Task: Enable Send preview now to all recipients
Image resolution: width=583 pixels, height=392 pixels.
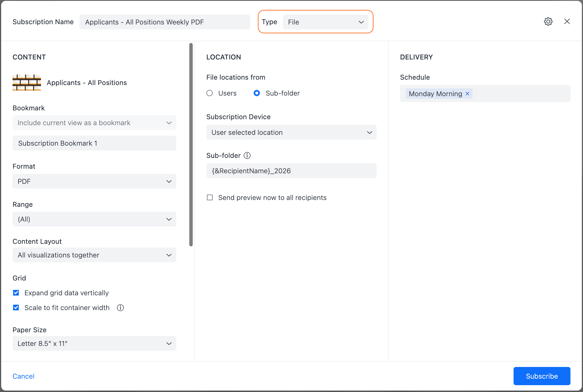Action: pos(210,197)
